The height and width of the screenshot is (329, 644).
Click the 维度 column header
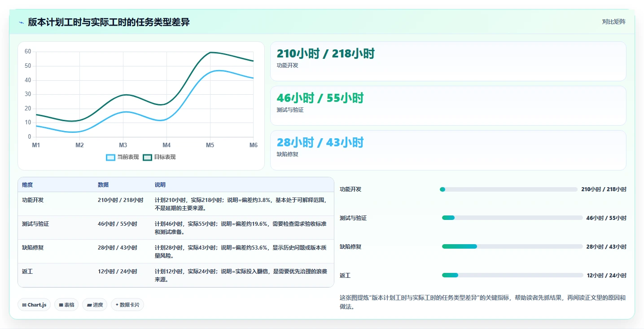tap(56, 185)
